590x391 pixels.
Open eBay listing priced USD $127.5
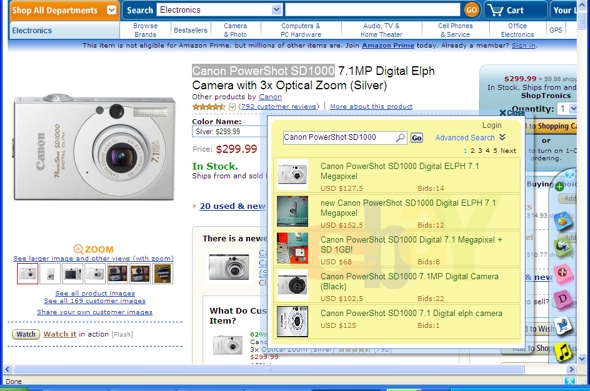[397, 176]
